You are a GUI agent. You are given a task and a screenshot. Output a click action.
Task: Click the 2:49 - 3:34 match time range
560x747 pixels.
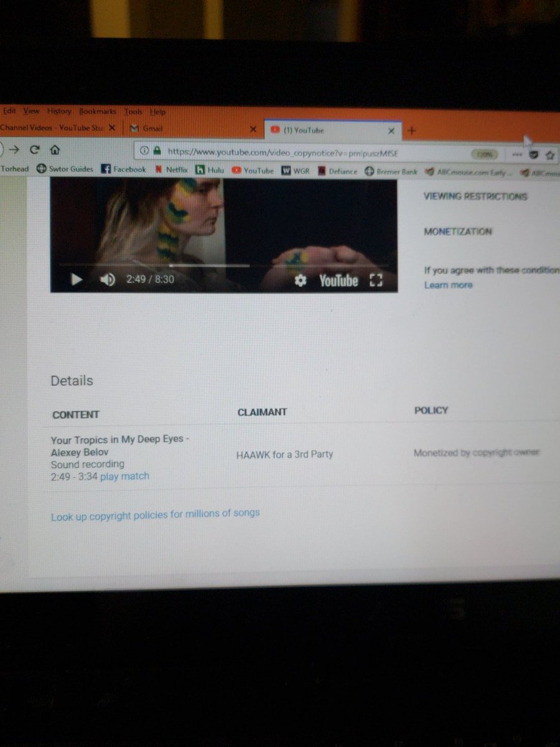[74, 476]
